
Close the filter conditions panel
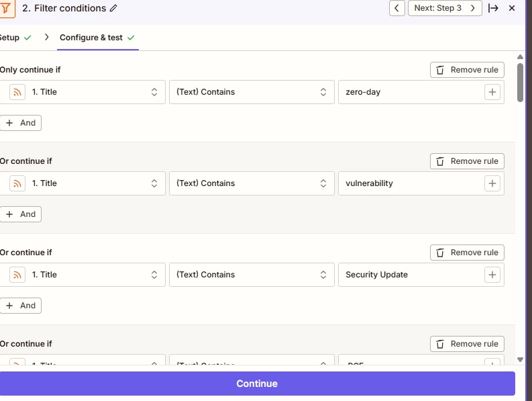[512, 8]
